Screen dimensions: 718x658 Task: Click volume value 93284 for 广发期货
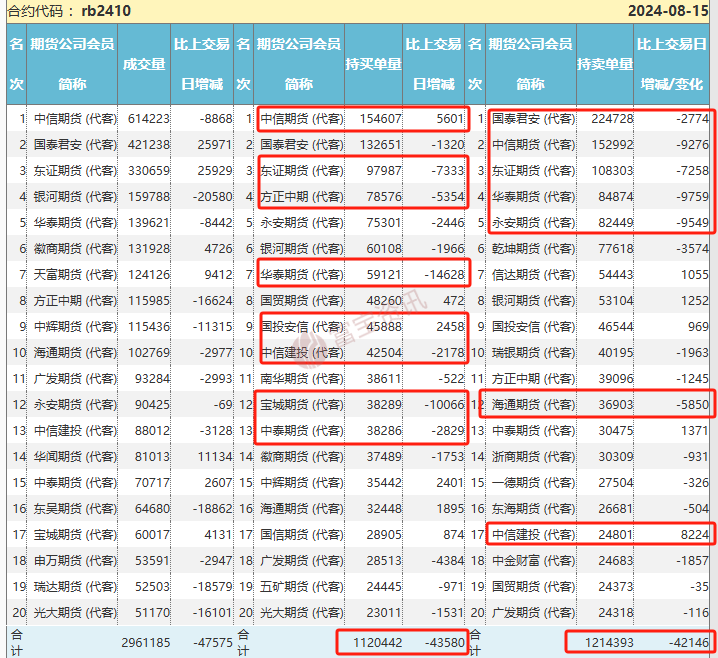click(152, 379)
